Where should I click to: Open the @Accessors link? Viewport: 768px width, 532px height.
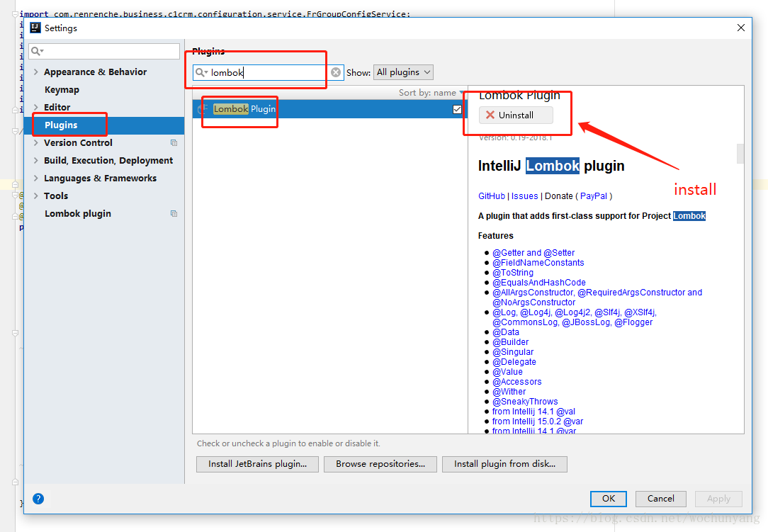[x=516, y=382]
